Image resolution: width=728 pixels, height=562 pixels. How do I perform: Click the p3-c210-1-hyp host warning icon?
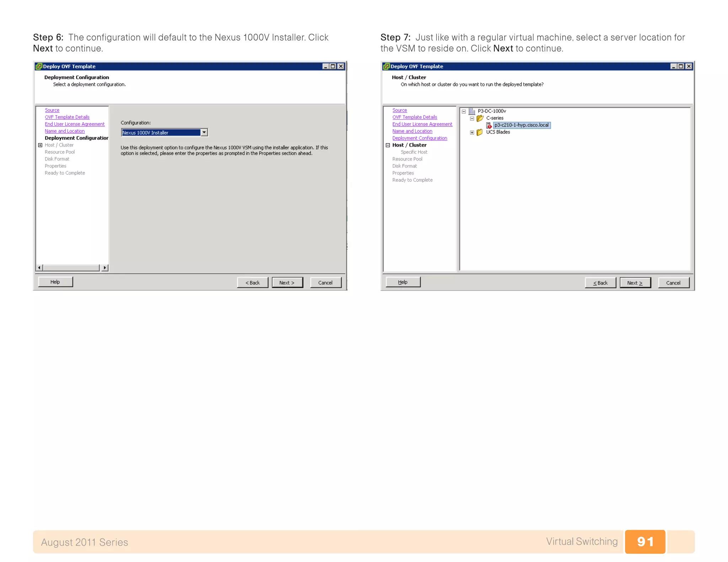click(x=489, y=125)
